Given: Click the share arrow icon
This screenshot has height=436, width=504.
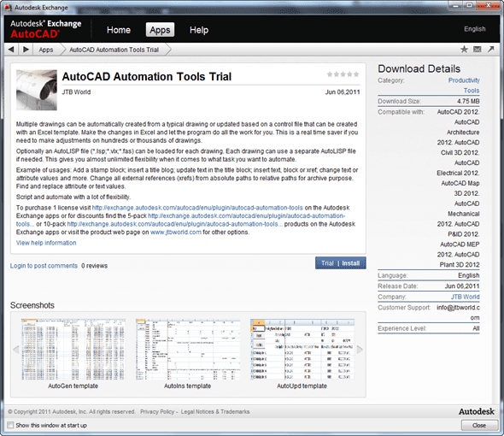Looking at the screenshot, I should tap(491, 50).
